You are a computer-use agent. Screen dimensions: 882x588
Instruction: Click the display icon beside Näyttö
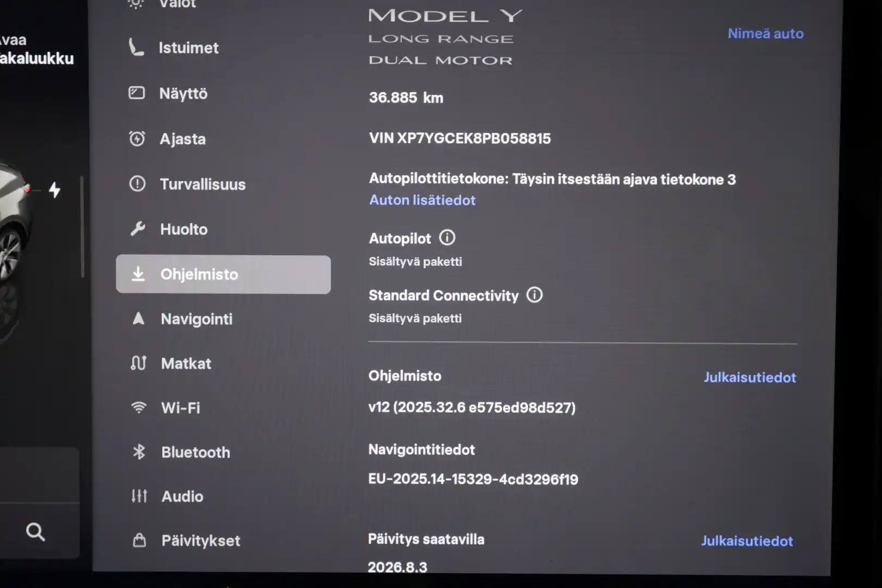137,93
